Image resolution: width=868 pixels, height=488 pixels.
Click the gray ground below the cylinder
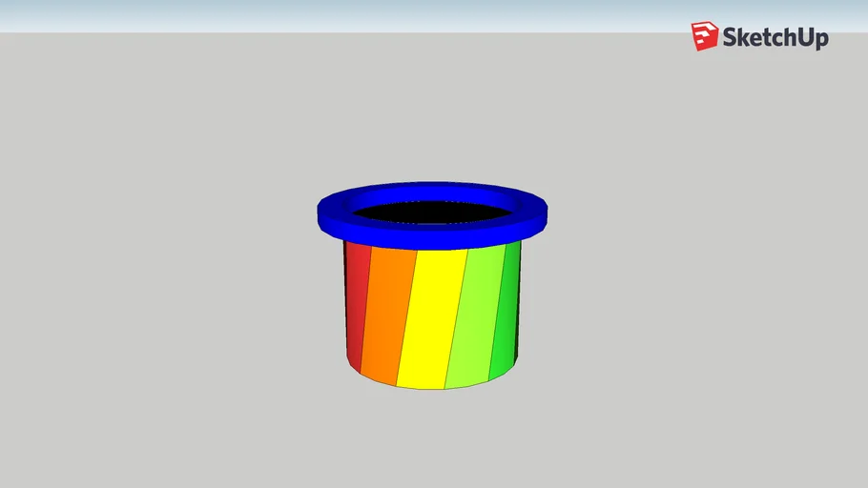(x=434, y=438)
